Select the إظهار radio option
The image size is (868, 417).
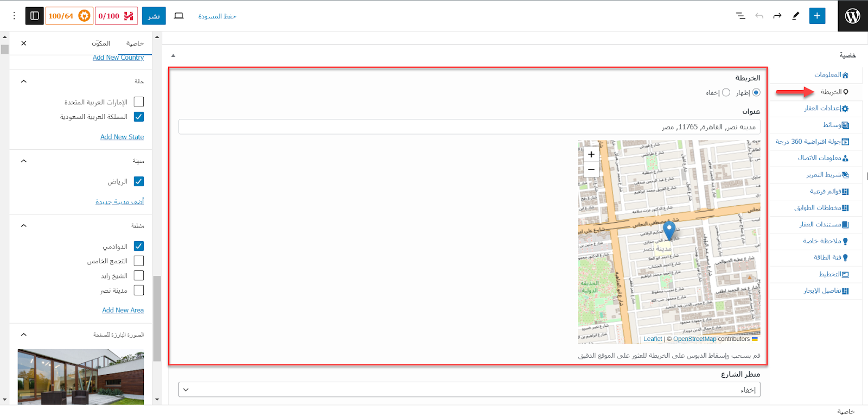(x=756, y=93)
